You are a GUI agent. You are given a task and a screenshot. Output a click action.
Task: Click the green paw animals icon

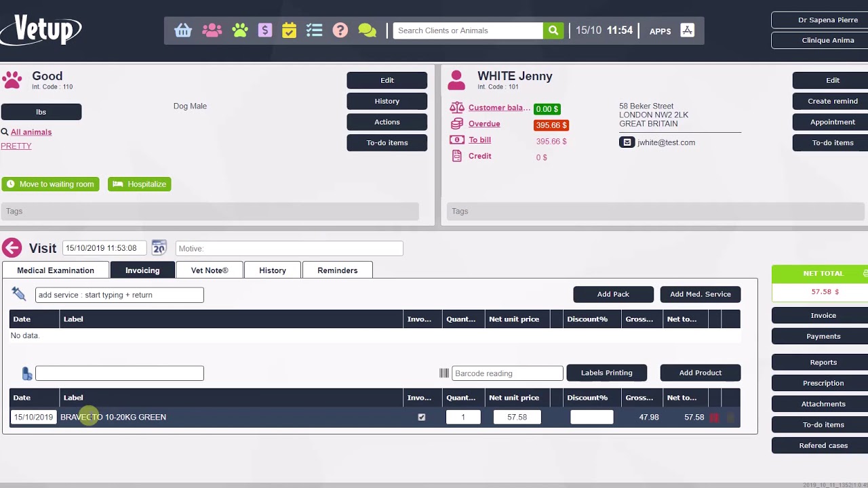coord(240,30)
